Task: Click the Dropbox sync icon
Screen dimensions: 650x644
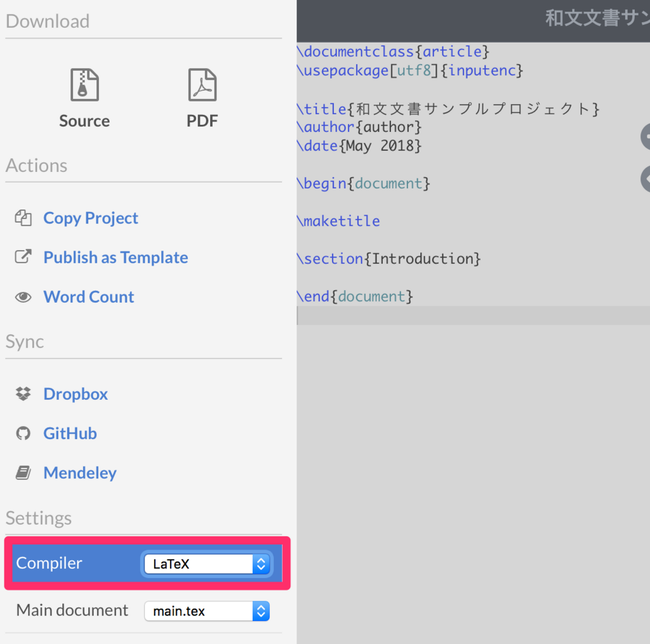Action: (x=23, y=393)
